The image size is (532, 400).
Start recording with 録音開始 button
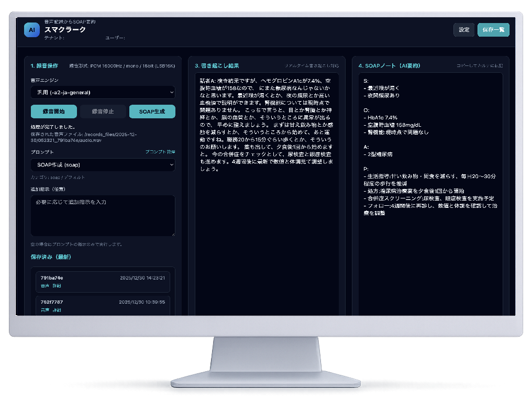(x=54, y=112)
